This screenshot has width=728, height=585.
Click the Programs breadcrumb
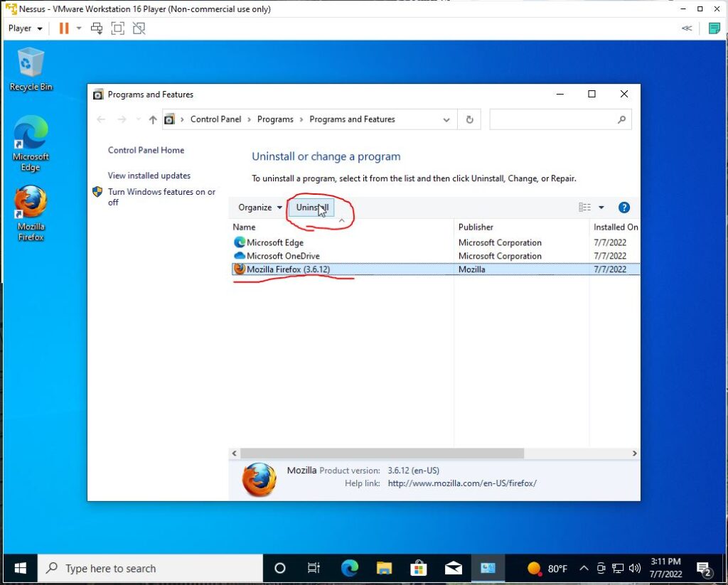[275, 119]
